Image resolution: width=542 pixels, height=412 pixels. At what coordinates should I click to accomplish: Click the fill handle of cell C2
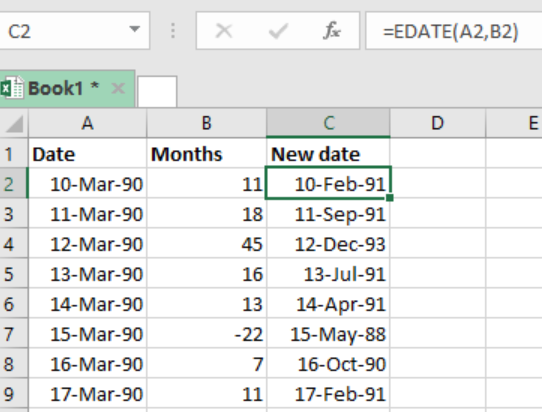tap(390, 198)
